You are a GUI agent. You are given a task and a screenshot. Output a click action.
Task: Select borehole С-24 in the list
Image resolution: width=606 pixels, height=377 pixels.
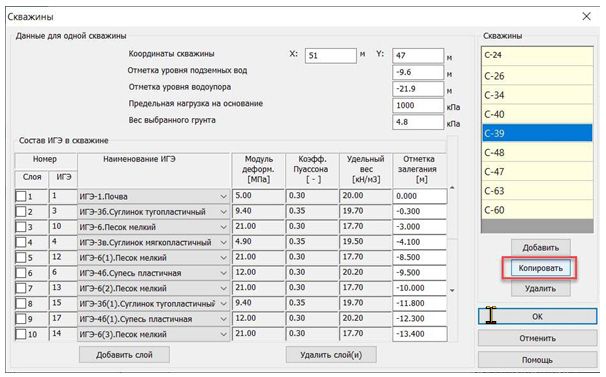[537, 56]
